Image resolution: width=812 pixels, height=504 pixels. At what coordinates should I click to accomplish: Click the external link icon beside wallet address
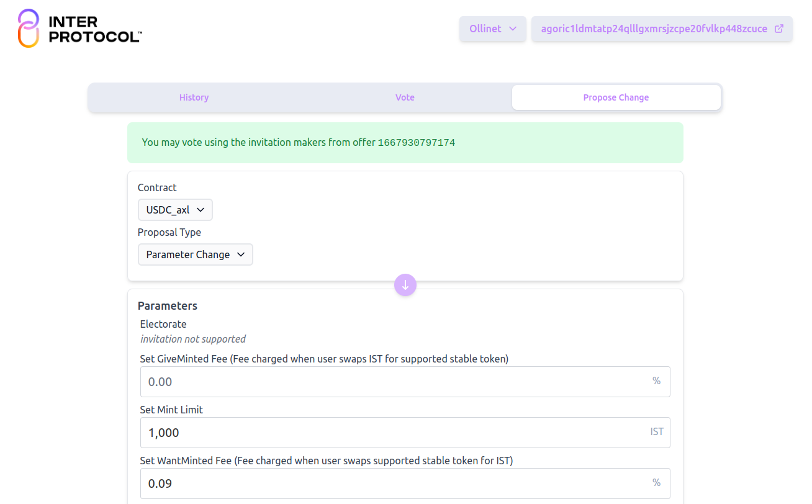[x=779, y=29]
